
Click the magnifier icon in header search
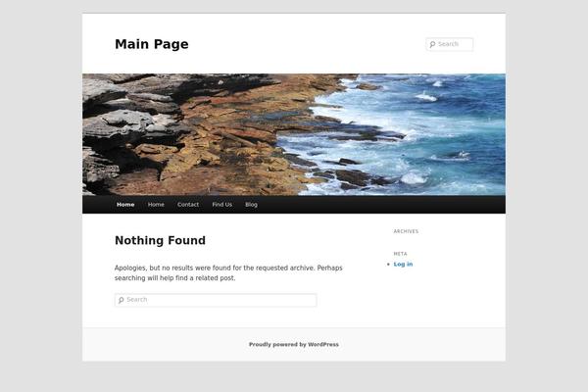tap(432, 44)
